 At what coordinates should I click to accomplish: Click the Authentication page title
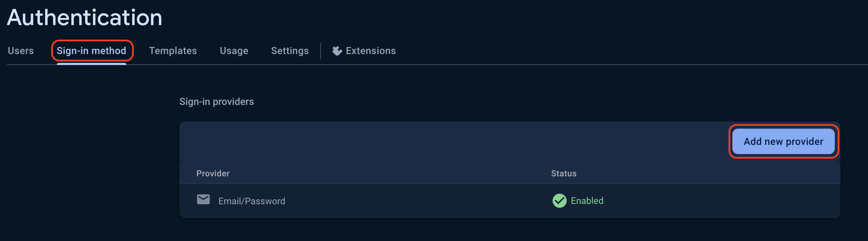click(85, 17)
